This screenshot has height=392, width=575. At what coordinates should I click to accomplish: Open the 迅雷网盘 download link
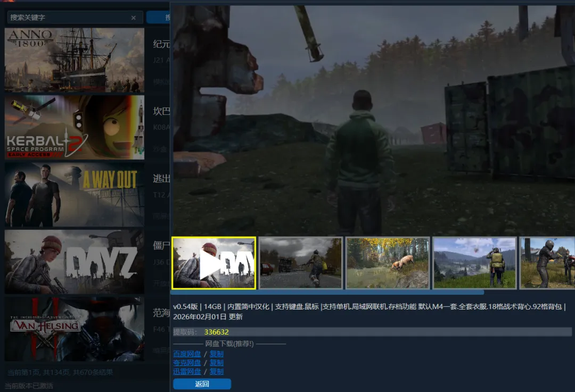(187, 371)
